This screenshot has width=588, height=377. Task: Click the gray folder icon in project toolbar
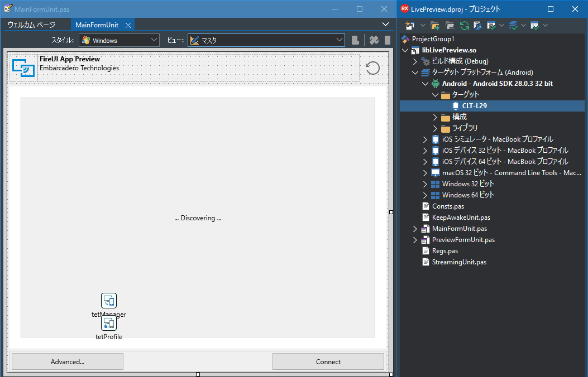[x=450, y=26]
